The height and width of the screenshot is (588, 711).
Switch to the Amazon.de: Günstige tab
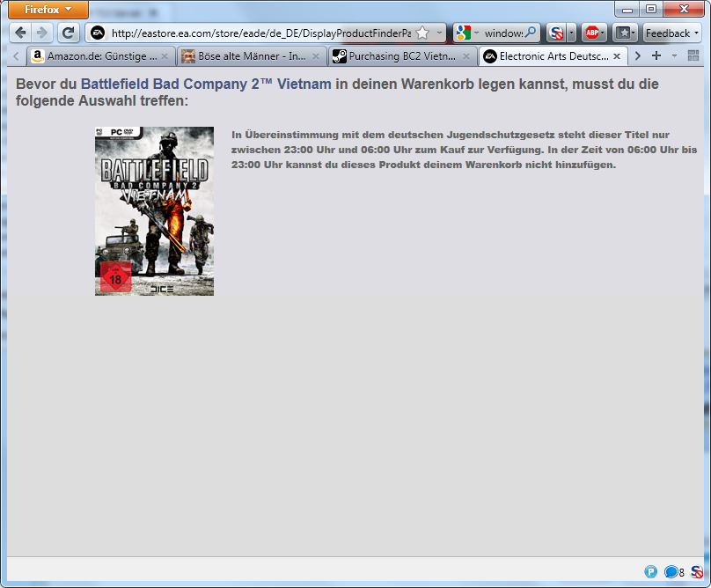point(101,56)
